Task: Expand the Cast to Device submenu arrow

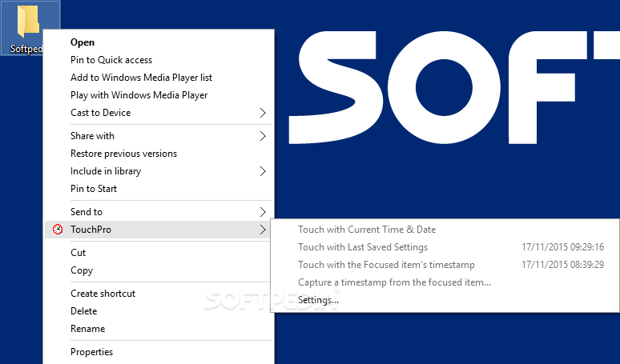Action: [x=263, y=113]
